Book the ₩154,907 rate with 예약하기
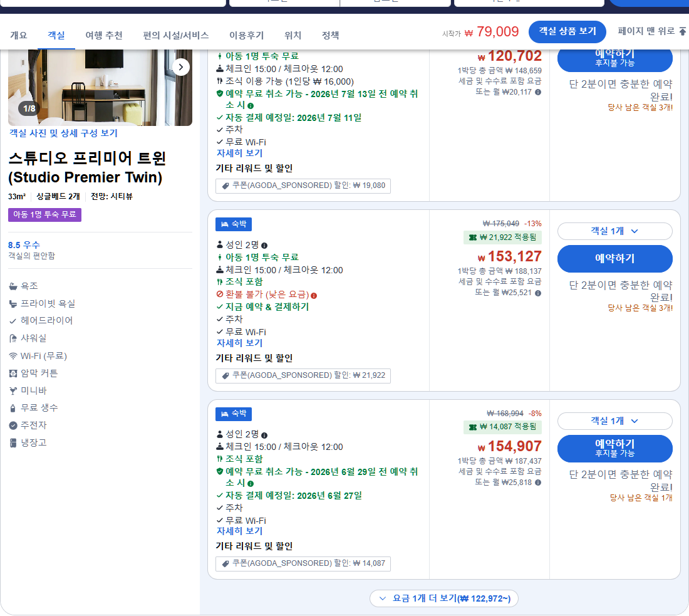Image resolution: width=689 pixels, height=616 pixels. tap(614, 449)
